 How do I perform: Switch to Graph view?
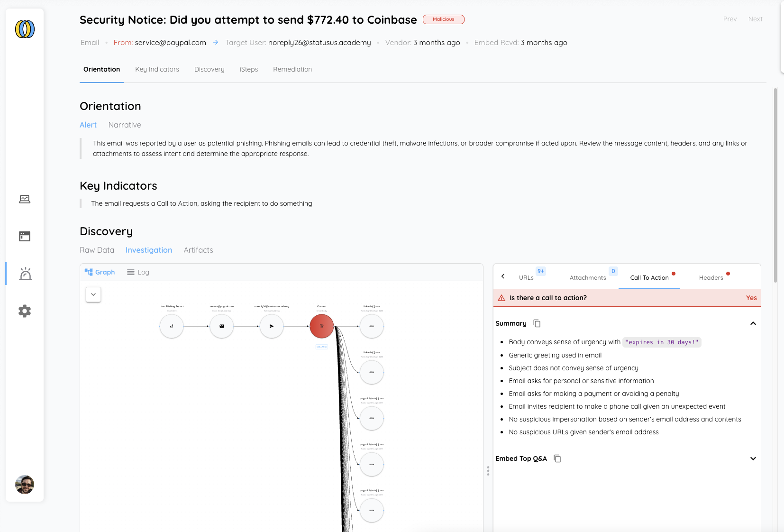(100, 272)
